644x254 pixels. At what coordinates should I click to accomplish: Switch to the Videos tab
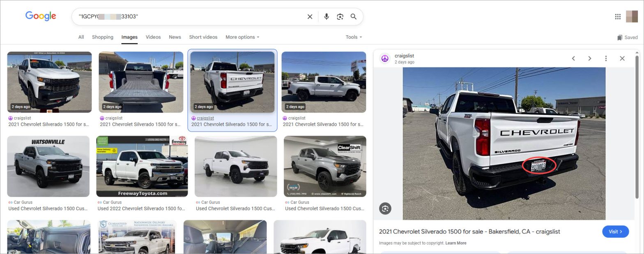pyautogui.click(x=153, y=37)
